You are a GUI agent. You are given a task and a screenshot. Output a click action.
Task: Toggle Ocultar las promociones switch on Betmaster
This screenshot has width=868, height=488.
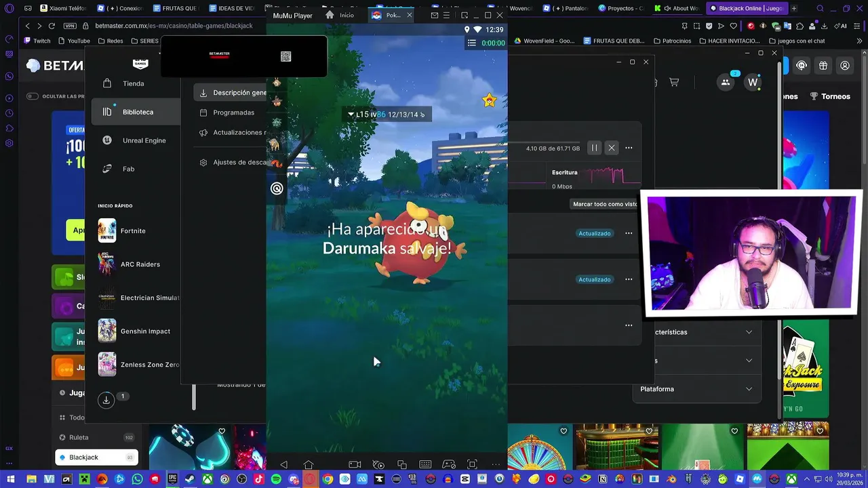pyautogui.click(x=32, y=96)
